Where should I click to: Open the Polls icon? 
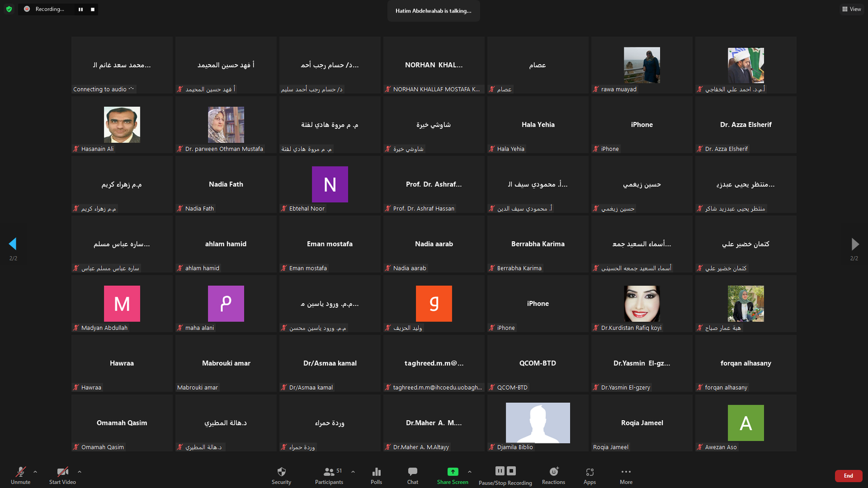coord(376,475)
